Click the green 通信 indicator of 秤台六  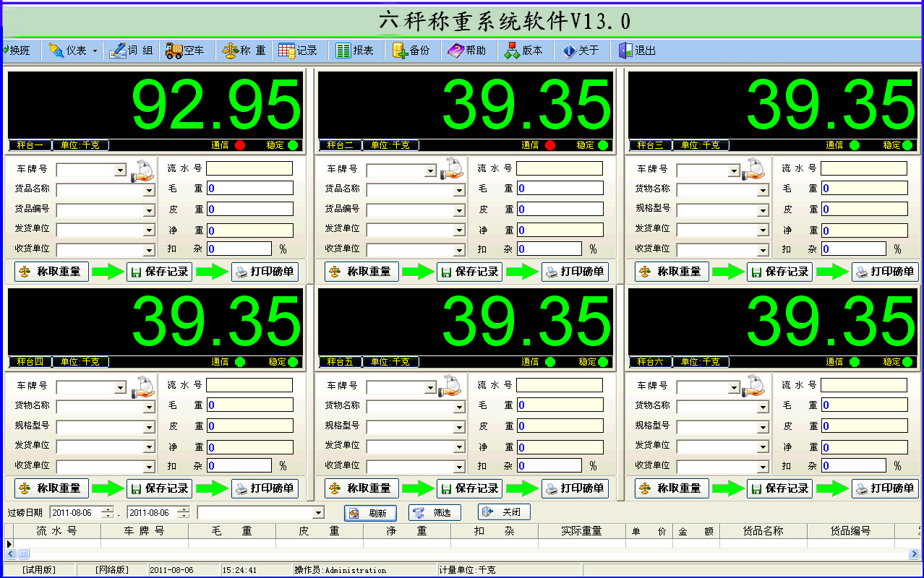click(x=855, y=362)
